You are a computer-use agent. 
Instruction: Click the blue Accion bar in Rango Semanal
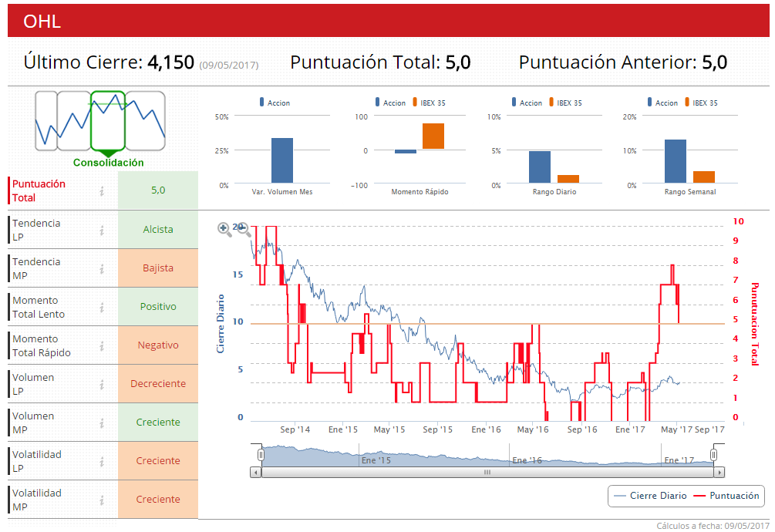pyautogui.click(x=676, y=161)
